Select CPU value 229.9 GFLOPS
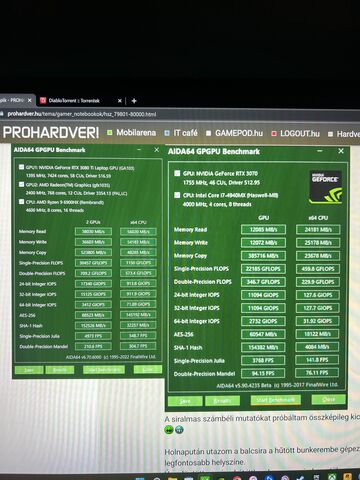The width and height of the screenshot is (360, 480). tap(318, 282)
